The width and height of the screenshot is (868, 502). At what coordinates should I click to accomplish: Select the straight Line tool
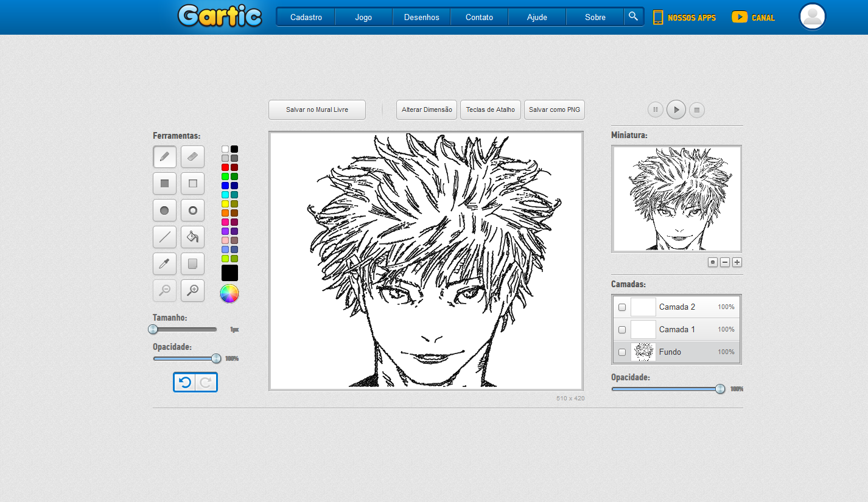click(164, 237)
